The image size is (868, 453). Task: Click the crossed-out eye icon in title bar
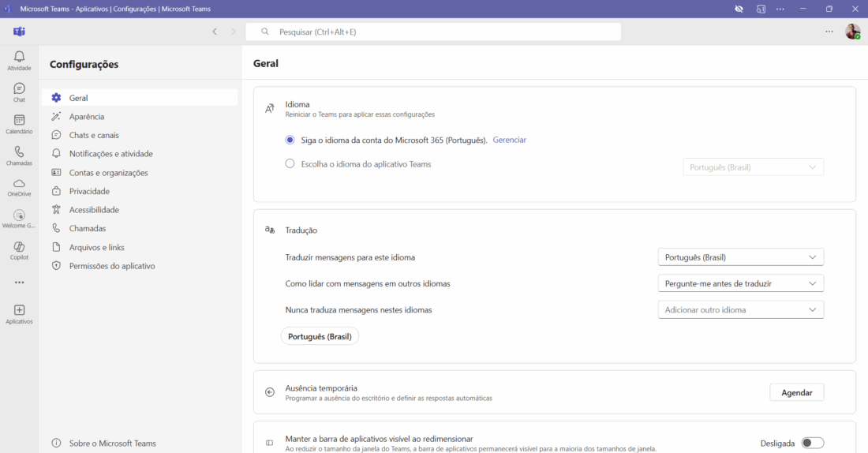(739, 9)
